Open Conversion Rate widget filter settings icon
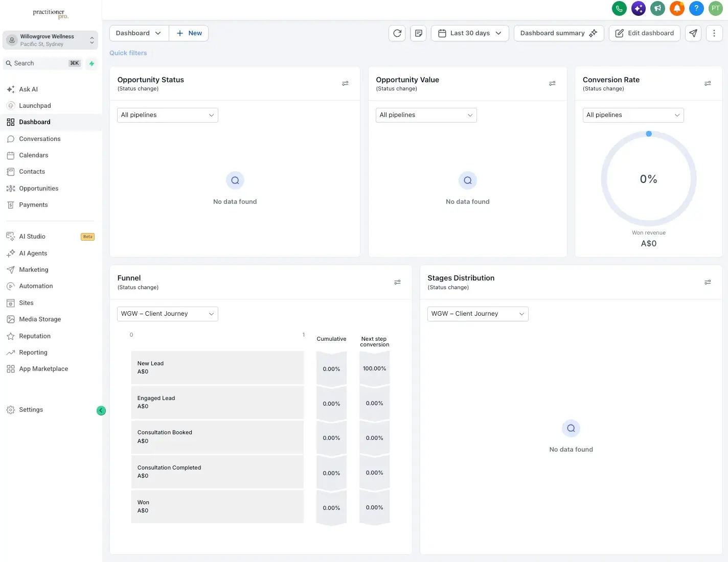The width and height of the screenshot is (728, 562). pyautogui.click(x=708, y=83)
